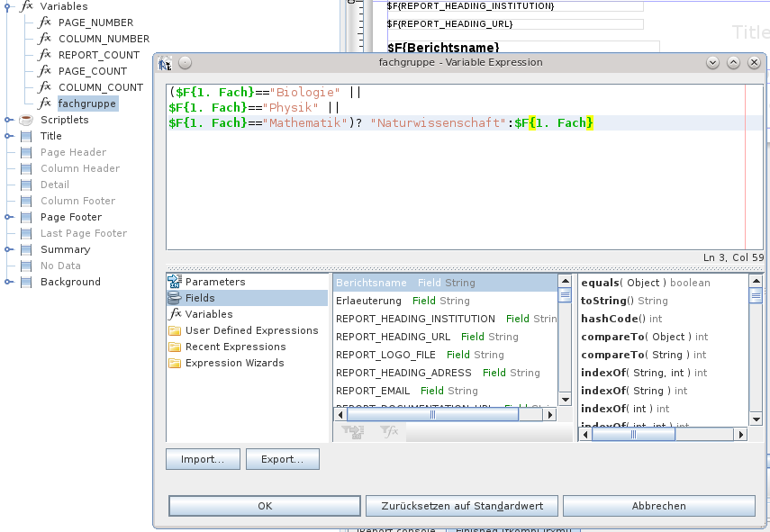
Task: Click the COLUMN_COUNT variable fx icon
Action: tap(45, 87)
